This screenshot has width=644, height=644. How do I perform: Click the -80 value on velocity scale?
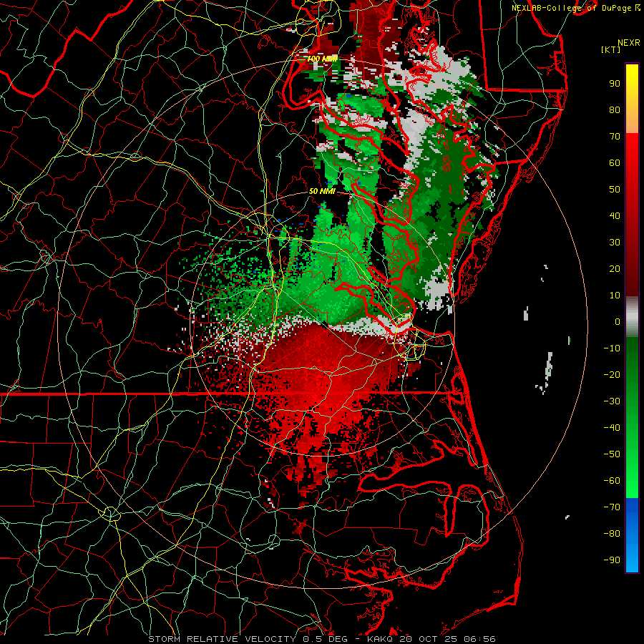coord(612,534)
